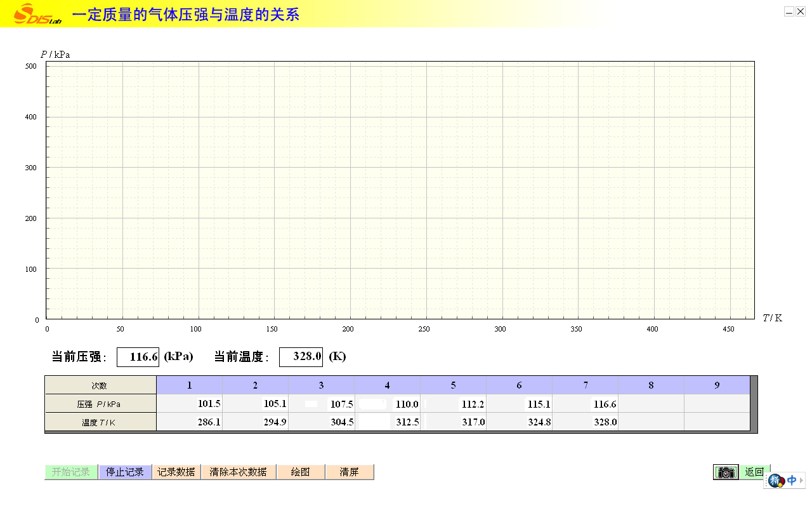
Task: Click the camera screenshot icon
Action: (x=726, y=472)
